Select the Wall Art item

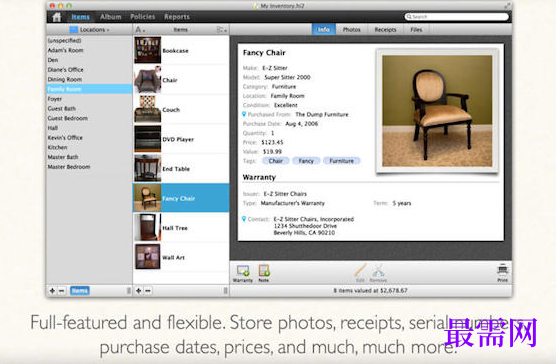181,257
